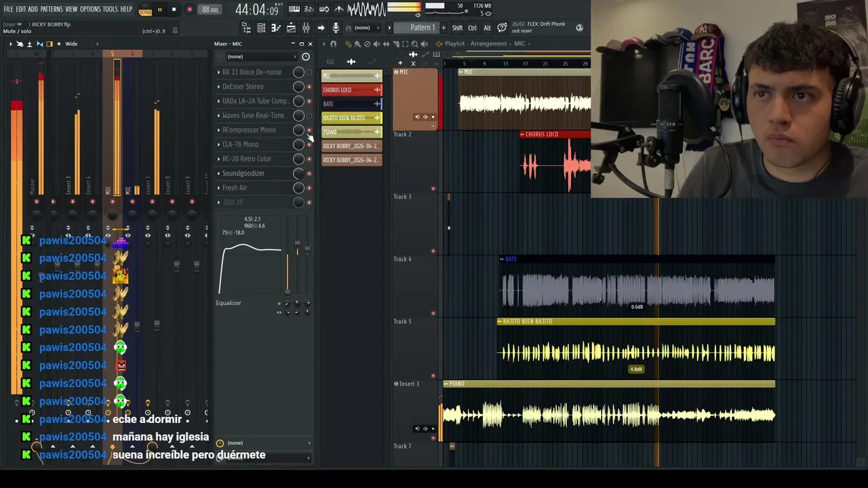
Task: Show audio clips filter in playlist picker
Action: tap(351, 62)
